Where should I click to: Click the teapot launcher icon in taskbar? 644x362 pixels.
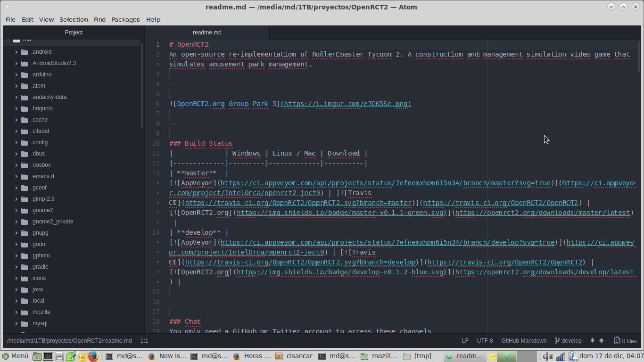(82, 356)
